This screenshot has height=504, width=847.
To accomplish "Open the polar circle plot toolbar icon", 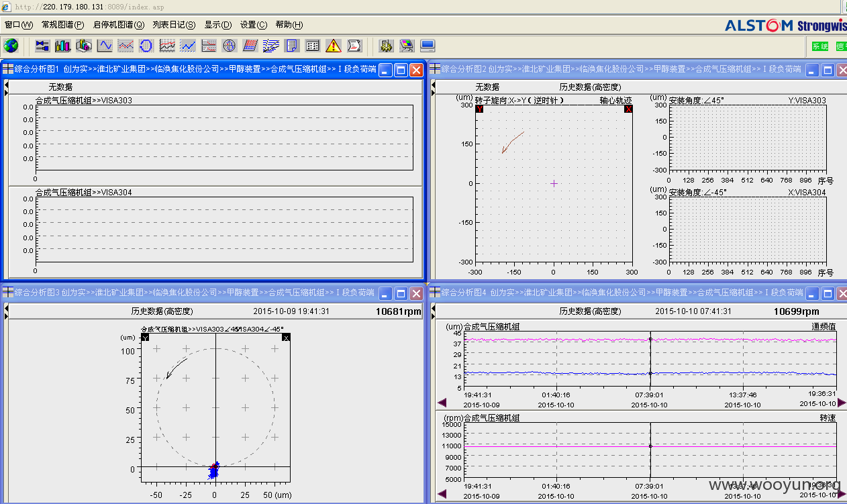I will click(x=230, y=46).
